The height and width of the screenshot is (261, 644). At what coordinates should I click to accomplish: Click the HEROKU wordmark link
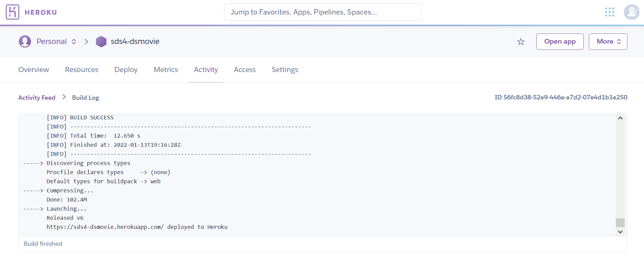41,13
